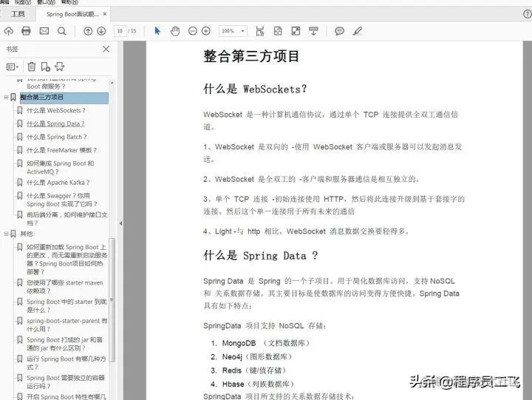
Task: Click the zoom out minus icon
Action: pos(192,31)
